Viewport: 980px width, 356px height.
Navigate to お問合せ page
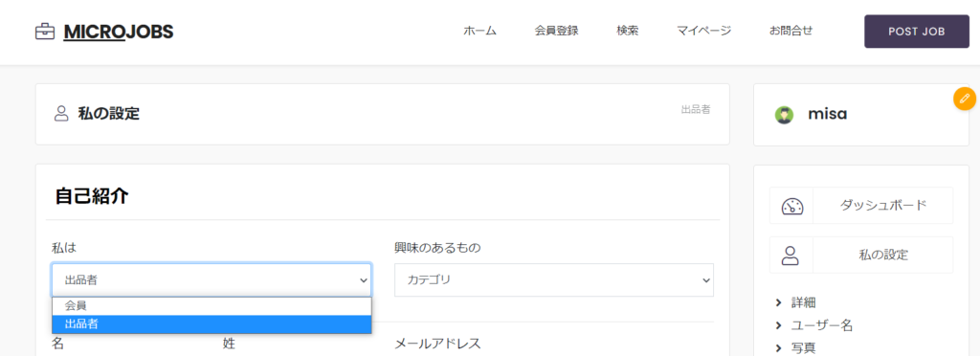click(791, 31)
